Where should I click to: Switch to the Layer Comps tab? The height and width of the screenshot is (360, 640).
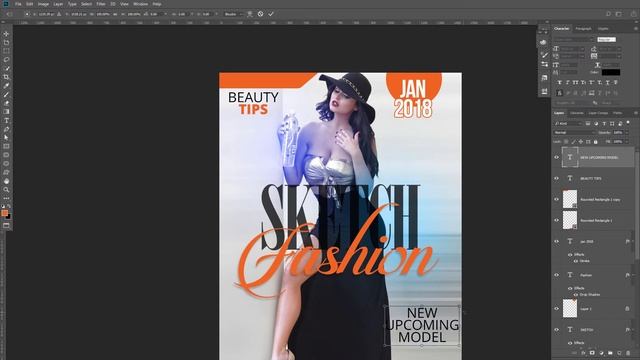598,113
